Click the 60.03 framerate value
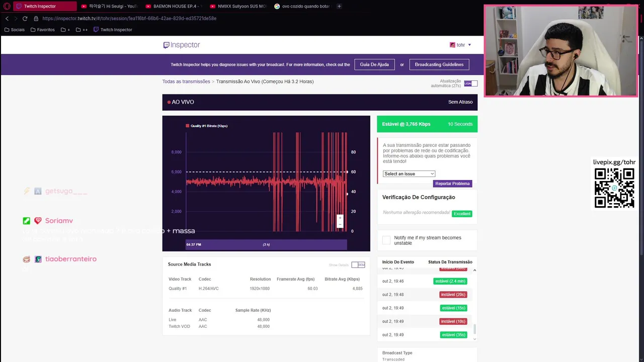644x362 pixels. coord(312,289)
